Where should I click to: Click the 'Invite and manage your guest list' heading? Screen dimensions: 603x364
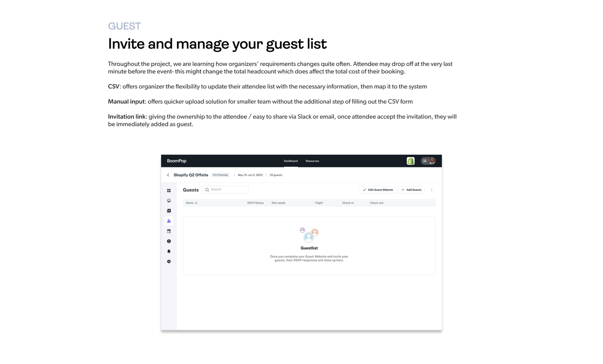(217, 44)
